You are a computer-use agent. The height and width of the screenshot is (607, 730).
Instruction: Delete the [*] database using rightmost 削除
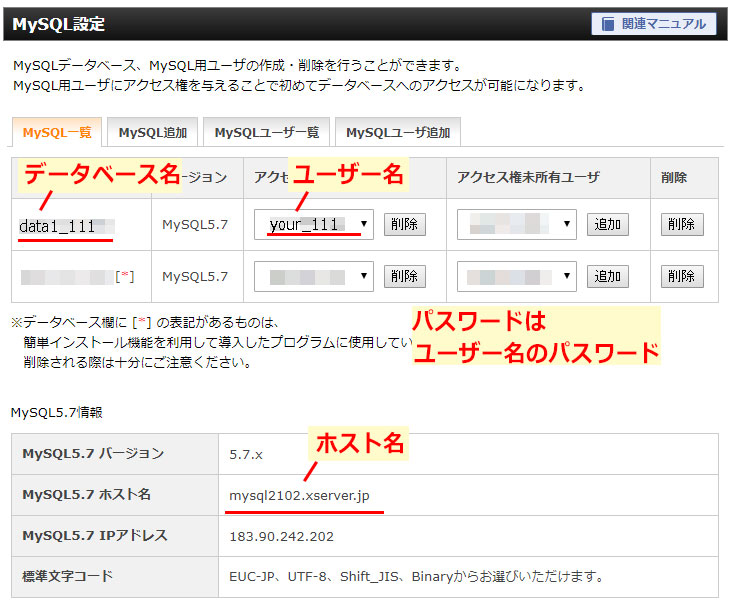[682, 277]
